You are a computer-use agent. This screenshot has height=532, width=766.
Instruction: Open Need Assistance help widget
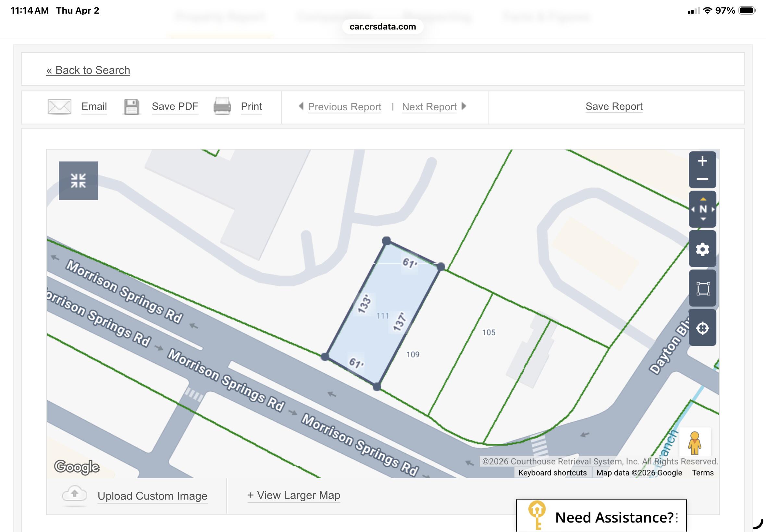click(x=601, y=517)
